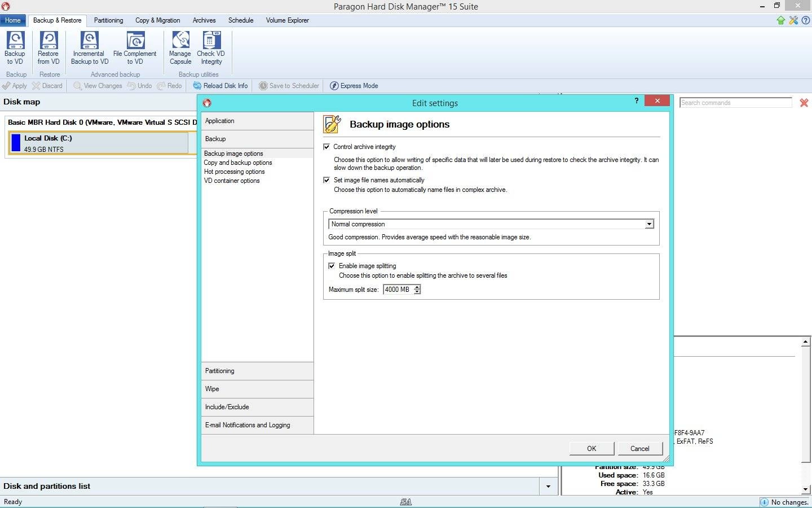Click the Undo toolbar item
This screenshot has width=812, height=508.
(x=139, y=86)
